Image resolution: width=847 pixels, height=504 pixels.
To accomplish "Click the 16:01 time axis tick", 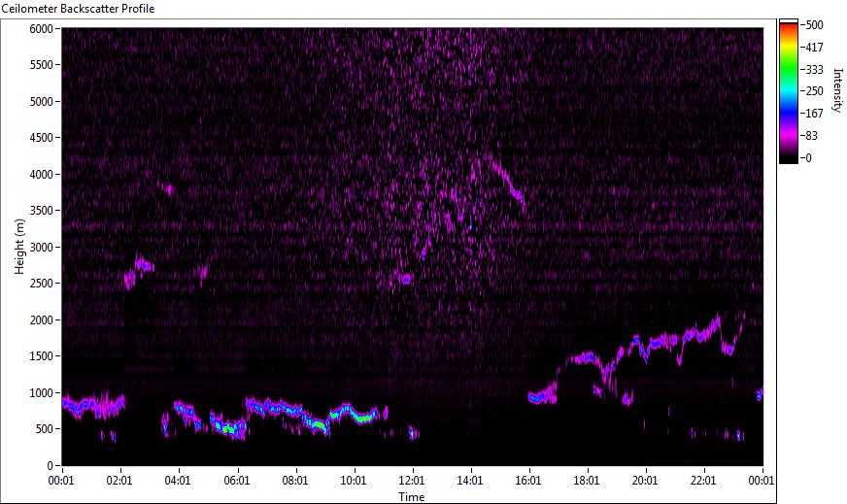I will (x=528, y=481).
